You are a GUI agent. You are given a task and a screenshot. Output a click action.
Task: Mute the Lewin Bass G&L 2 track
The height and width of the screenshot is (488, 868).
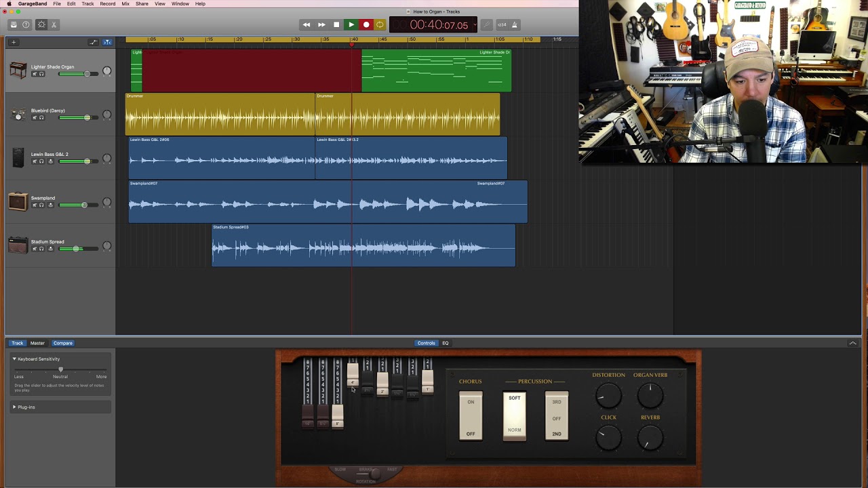point(35,161)
